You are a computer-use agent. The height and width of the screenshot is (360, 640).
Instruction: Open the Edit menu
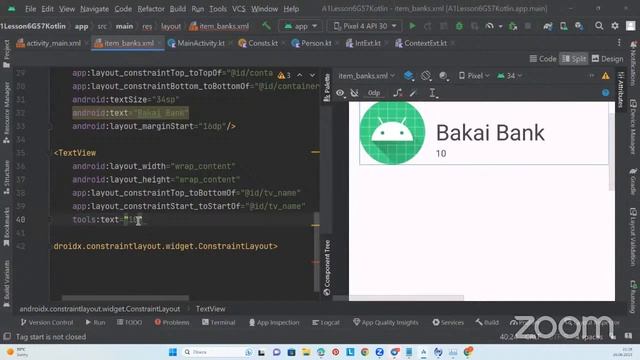(x=47, y=9)
